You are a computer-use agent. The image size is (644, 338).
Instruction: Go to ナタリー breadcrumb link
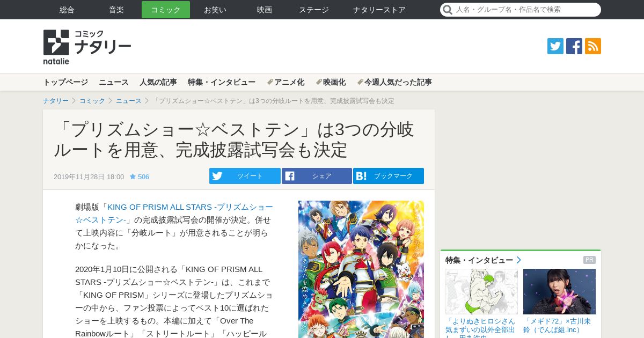tap(56, 101)
